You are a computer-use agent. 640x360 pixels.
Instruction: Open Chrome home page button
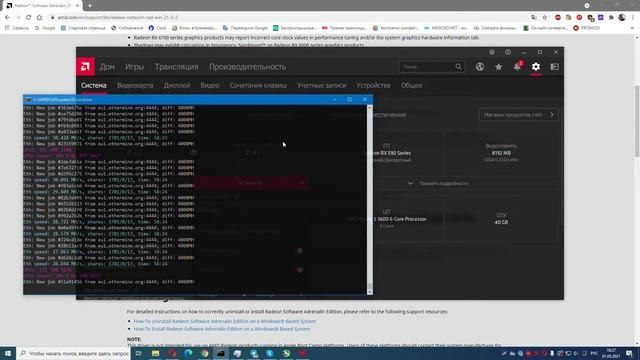click(x=39, y=18)
